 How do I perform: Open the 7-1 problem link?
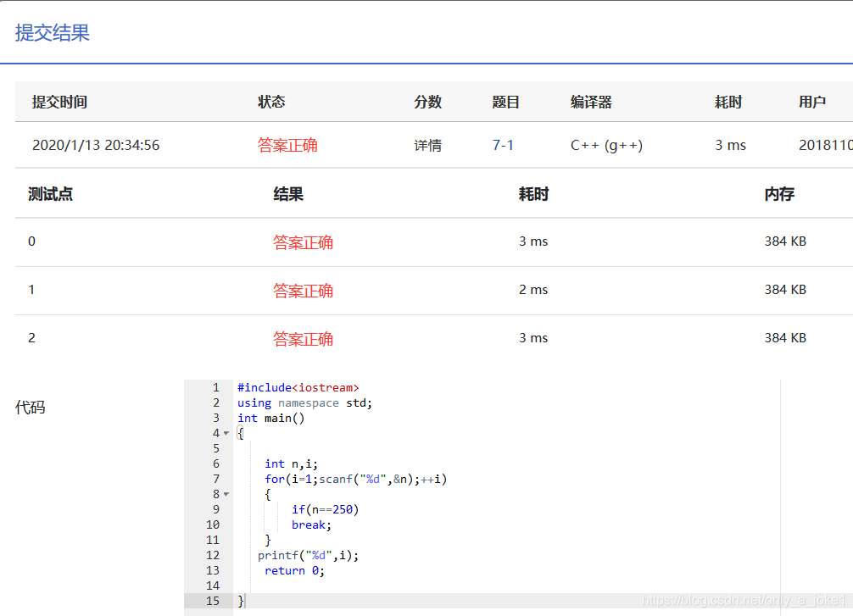click(503, 145)
